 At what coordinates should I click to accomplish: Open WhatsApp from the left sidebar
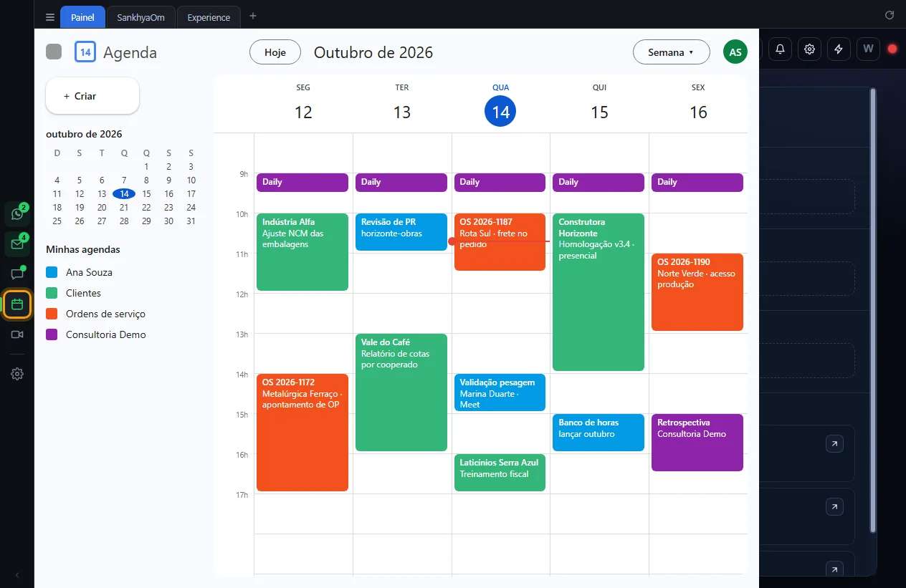[x=17, y=213]
